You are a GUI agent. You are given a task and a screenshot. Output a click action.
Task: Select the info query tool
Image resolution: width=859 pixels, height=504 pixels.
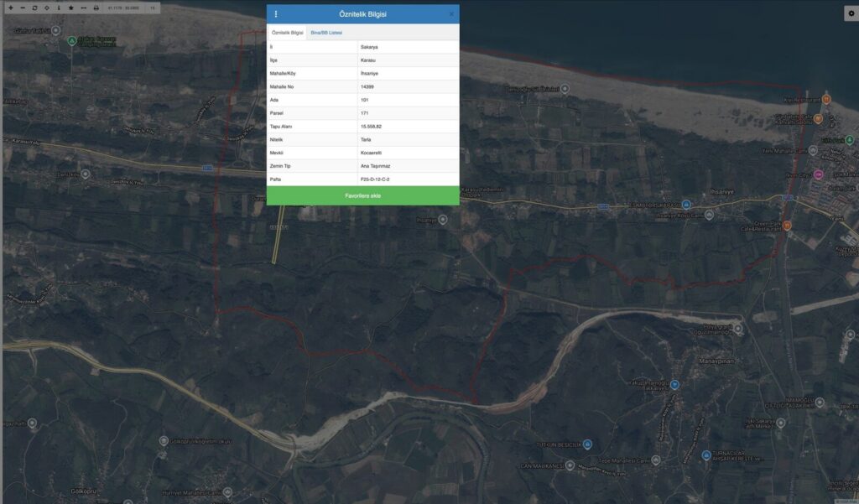59,8
